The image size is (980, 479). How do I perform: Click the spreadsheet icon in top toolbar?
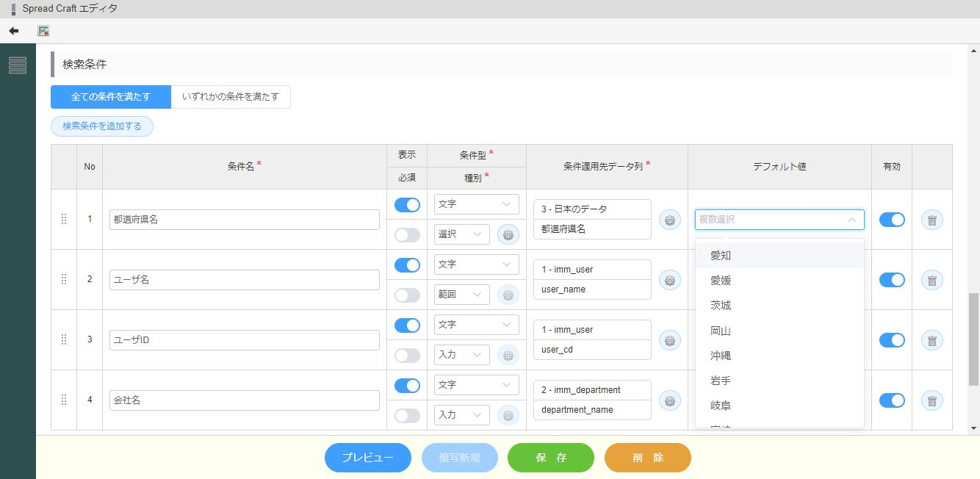(x=43, y=31)
